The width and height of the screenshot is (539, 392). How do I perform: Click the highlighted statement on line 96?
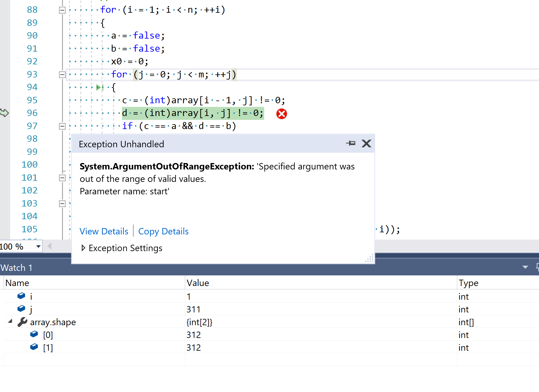click(193, 113)
